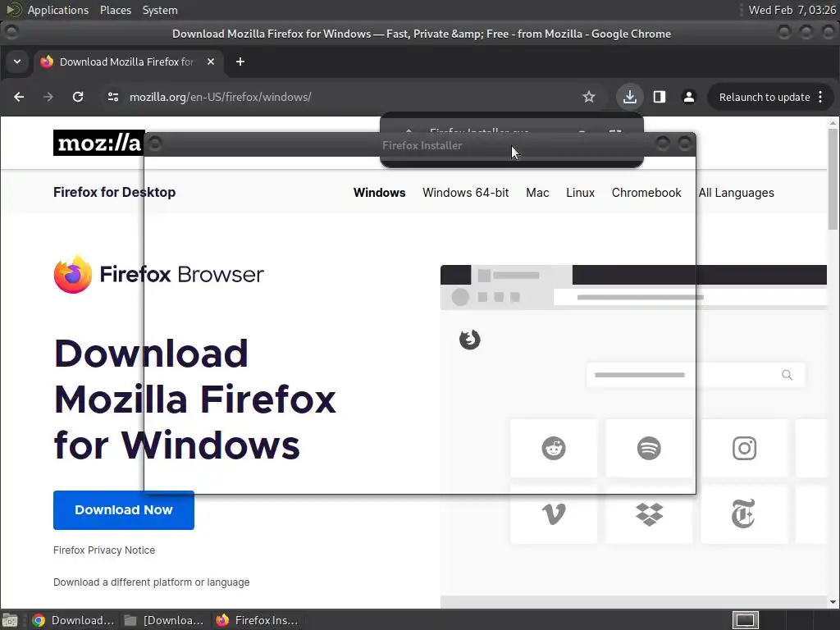Screen dimensions: 840x630
Task: Click the Firefox Installer window menu button
Action: [x=155, y=144]
